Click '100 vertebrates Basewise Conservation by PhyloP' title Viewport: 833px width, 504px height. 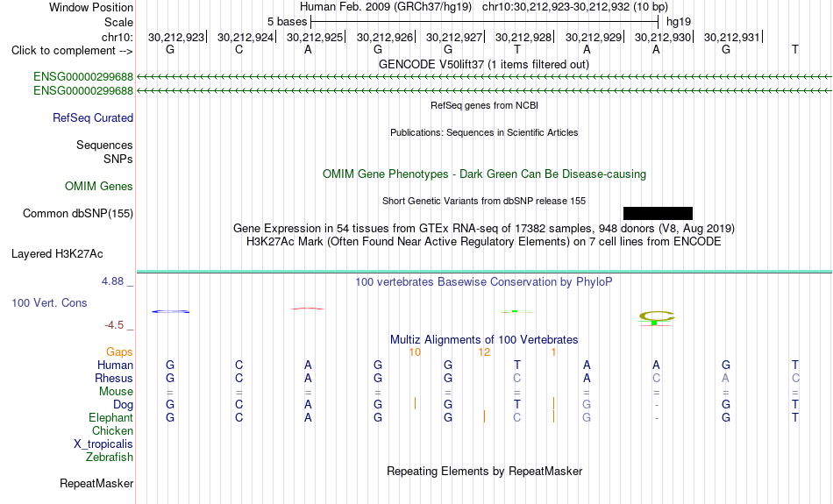click(483, 282)
